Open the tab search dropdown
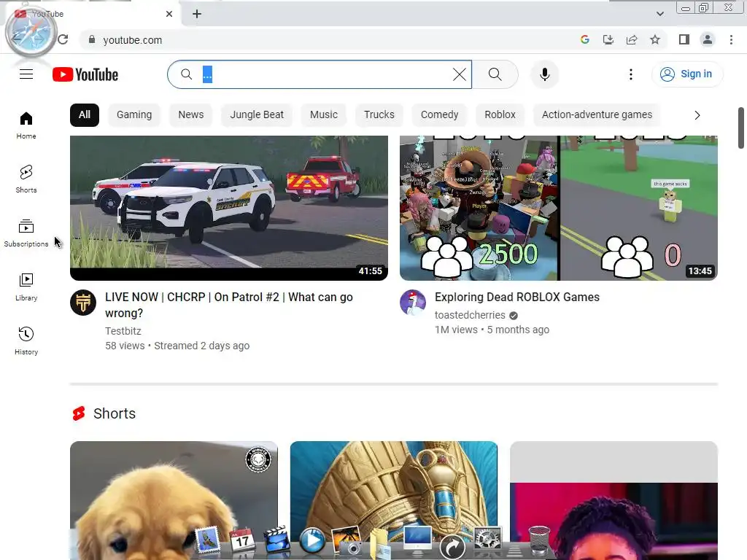Image resolution: width=747 pixels, height=560 pixels. tap(659, 14)
